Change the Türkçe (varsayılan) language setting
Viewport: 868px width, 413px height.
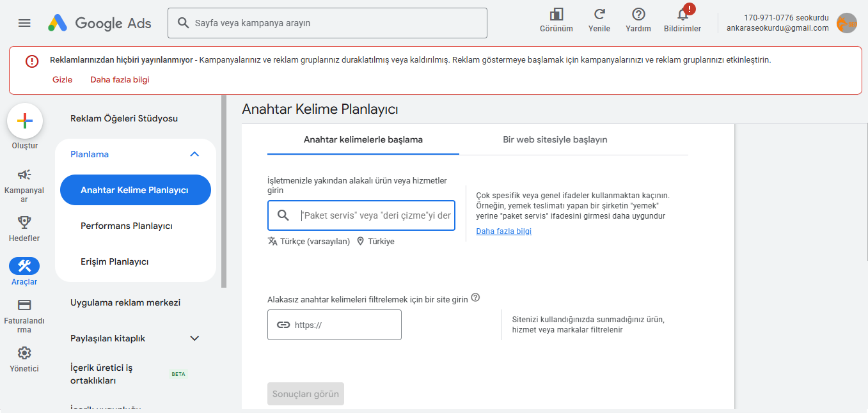pos(313,241)
